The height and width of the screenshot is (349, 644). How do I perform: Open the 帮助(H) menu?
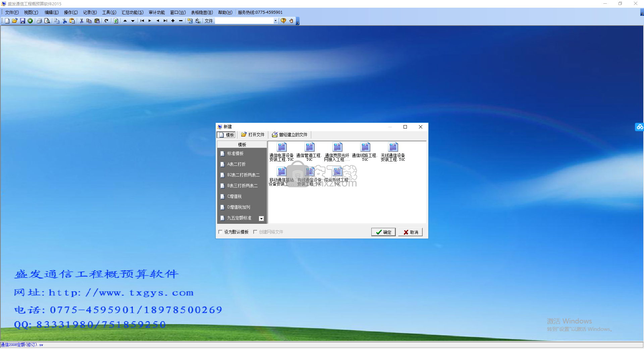[x=225, y=12]
